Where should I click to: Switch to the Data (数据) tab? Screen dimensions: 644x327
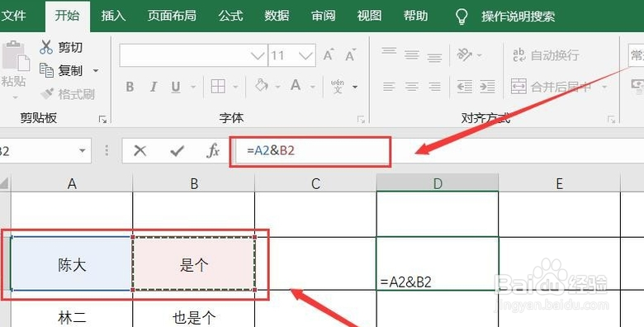click(x=277, y=16)
